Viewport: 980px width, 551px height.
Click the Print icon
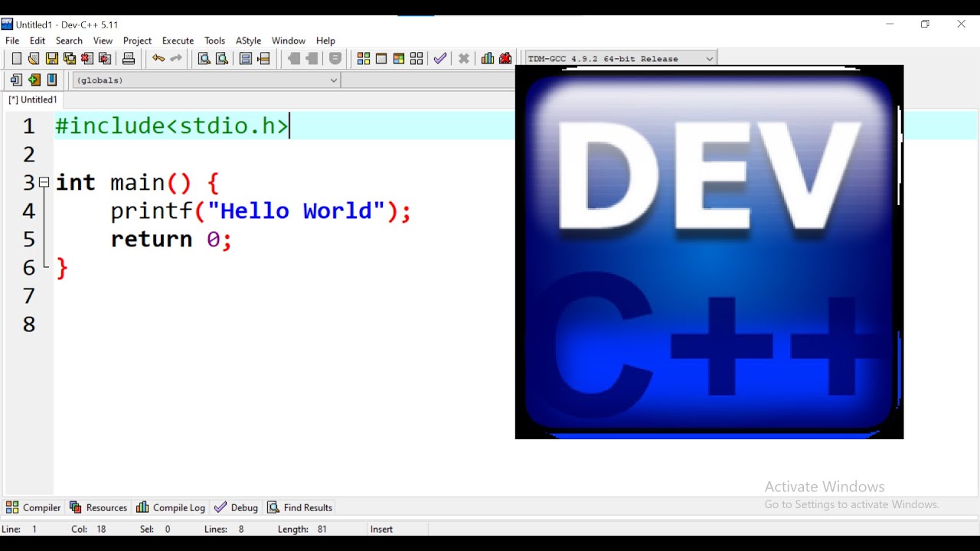tap(129, 59)
